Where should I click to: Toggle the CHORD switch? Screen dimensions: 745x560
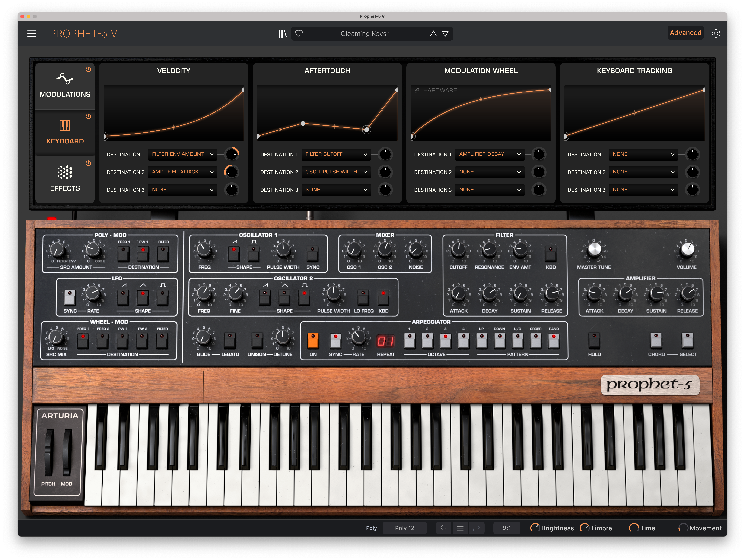coord(656,340)
